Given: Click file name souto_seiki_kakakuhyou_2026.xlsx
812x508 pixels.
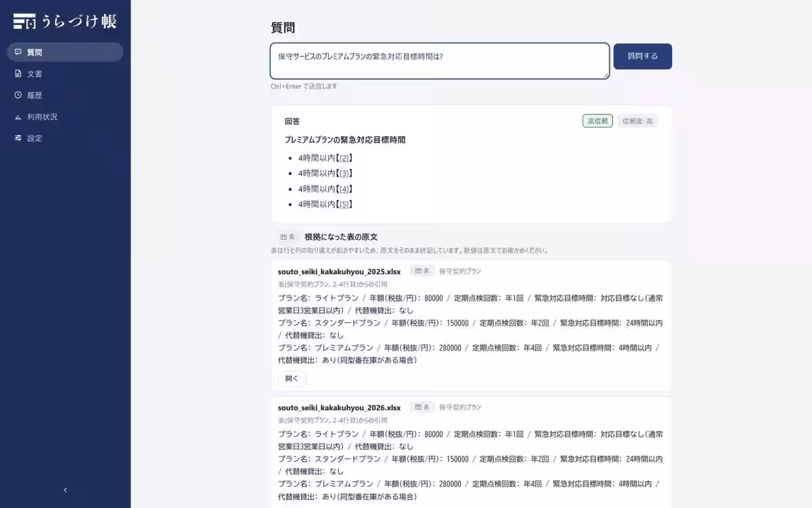Looking at the screenshot, I should [x=339, y=408].
